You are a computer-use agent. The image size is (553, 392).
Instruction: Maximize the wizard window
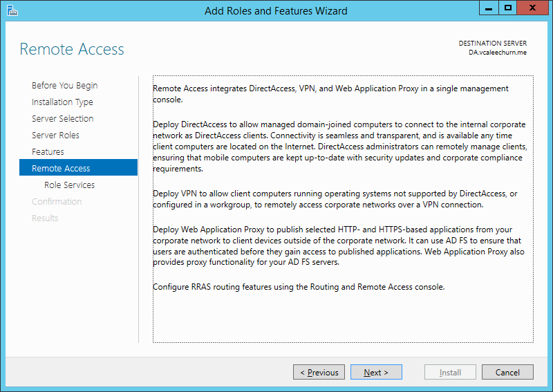508,8
